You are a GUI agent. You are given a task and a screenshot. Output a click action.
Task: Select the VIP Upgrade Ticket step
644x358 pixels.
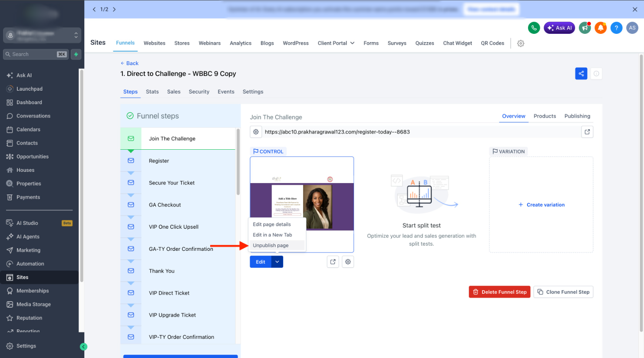point(178,315)
